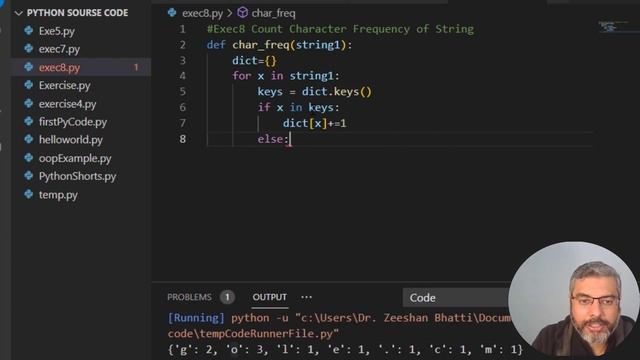Click Python icon beside oopExample.py
The width and height of the screenshot is (640, 360).
(x=29, y=158)
